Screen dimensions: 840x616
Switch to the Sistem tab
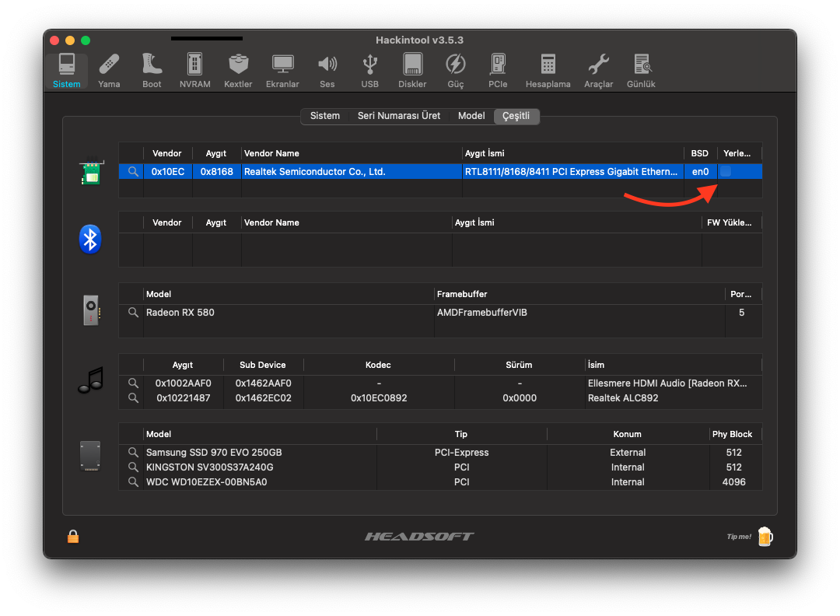coord(324,116)
